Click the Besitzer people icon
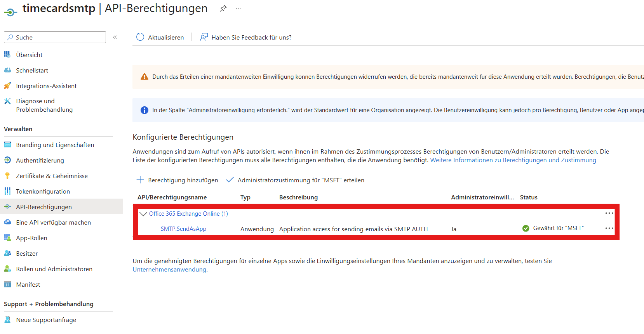The height and width of the screenshot is (334, 644). pyautogui.click(x=7, y=253)
